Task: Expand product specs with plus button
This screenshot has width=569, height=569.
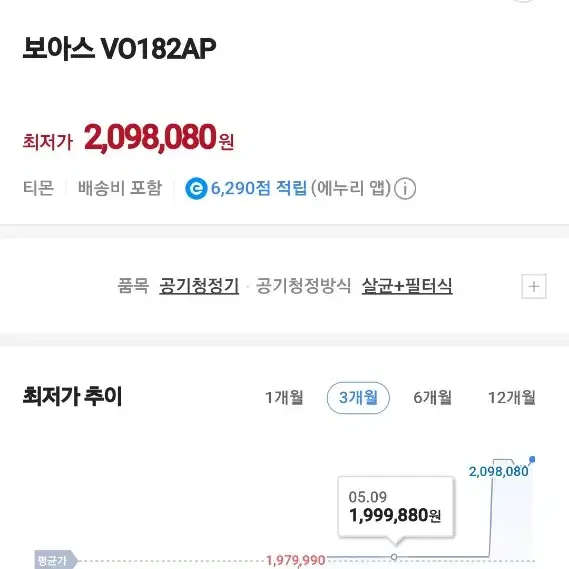Action: tap(533, 286)
